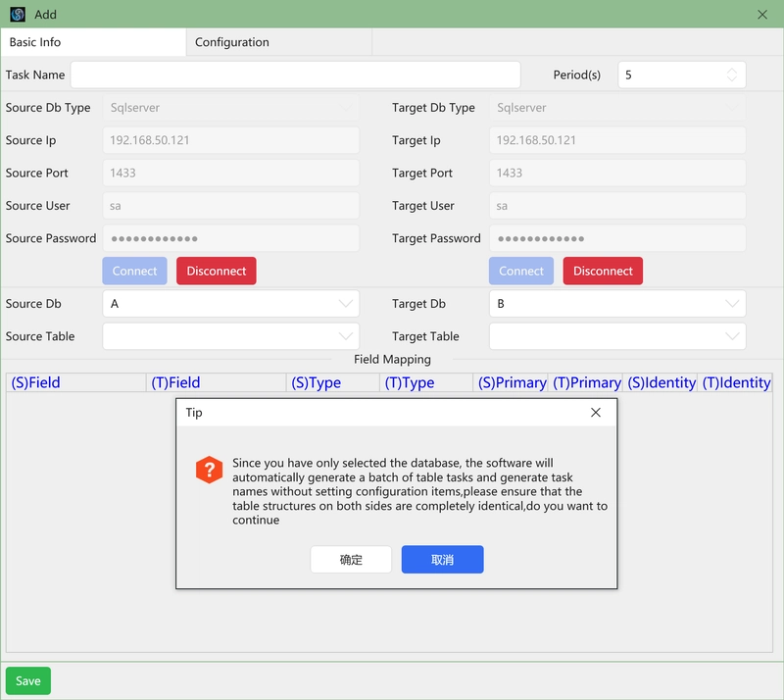Click the Tip dialog title text
Image resolution: width=784 pixels, height=700 pixels.
point(194,413)
